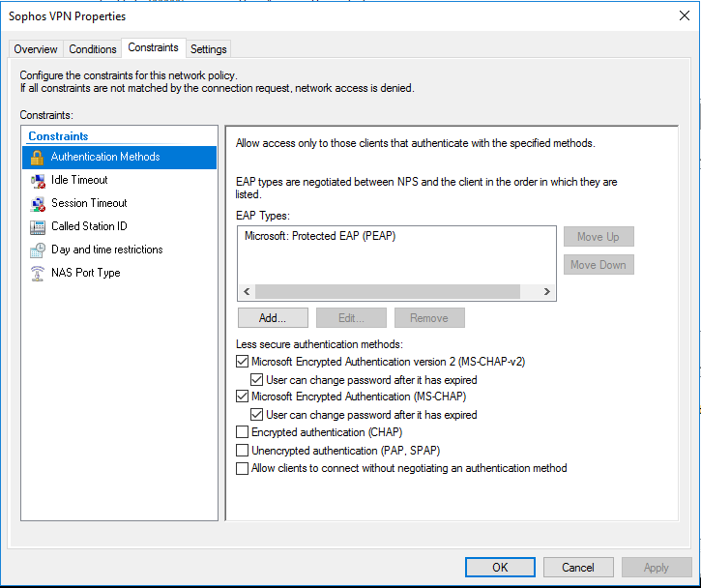Image resolution: width=701 pixels, height=588 pixels.
Task: Select Session Timeout constraint
Action: click(x=119, y=203)
